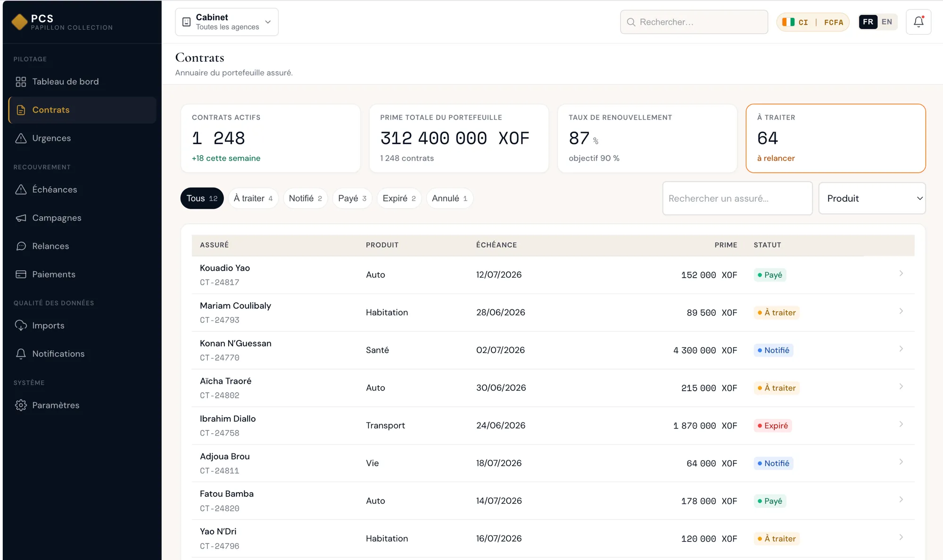The height and width of the screenshot is (560, 943).
Task: Sort by the Échéance column header
Action: point(496,245)
